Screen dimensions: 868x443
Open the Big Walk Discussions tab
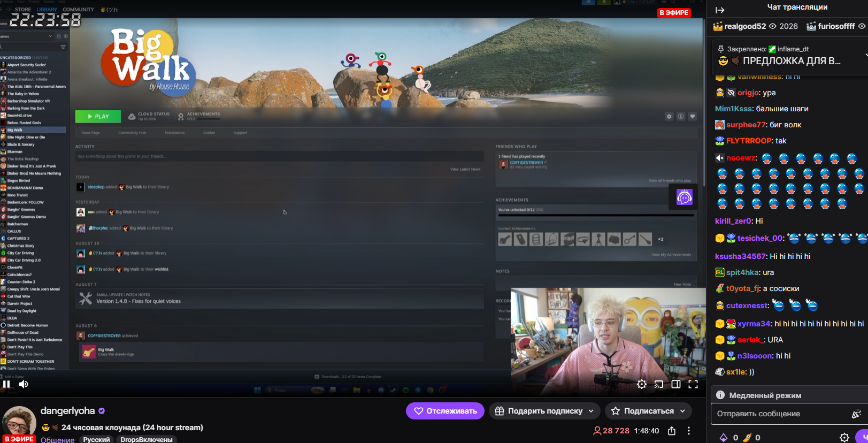175,133
